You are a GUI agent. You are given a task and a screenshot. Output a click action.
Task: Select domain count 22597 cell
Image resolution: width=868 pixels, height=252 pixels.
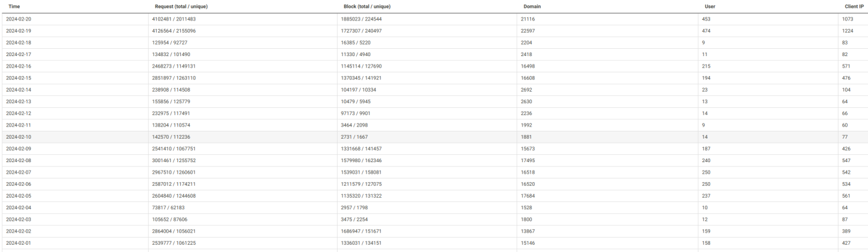pyautogui.click(x=528, y=31)
